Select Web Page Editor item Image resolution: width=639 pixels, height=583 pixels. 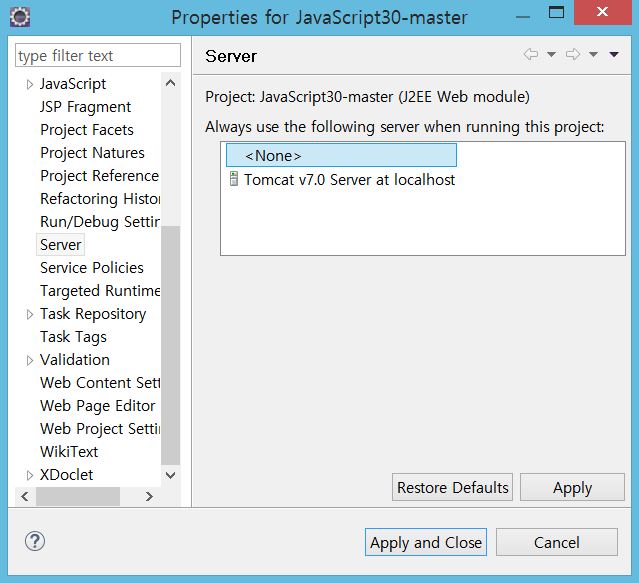click(97, 406)
